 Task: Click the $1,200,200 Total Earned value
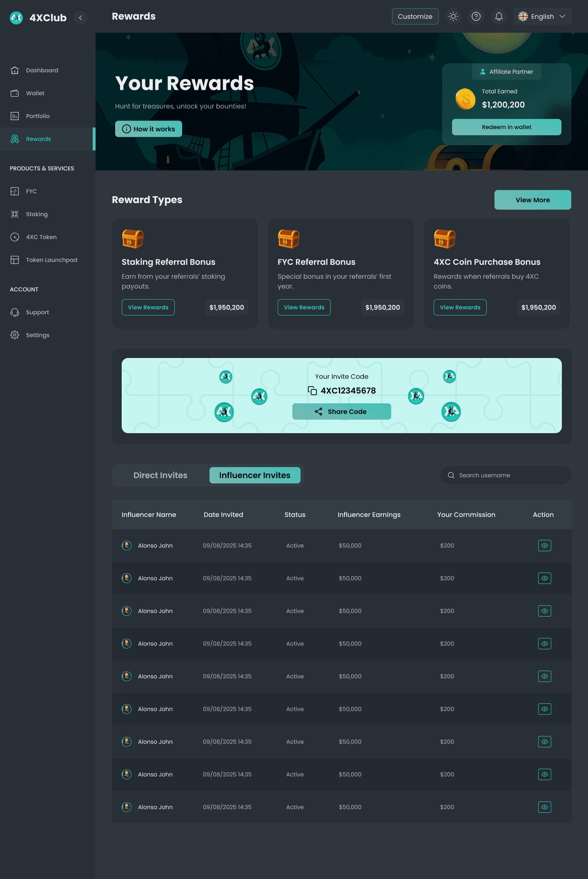[503, 105]
